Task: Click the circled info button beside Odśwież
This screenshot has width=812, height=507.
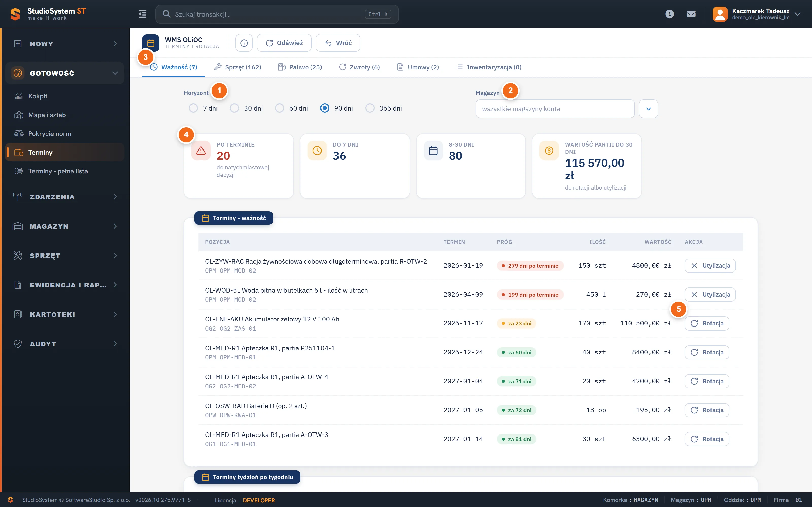Action: [x=244, y=43]
